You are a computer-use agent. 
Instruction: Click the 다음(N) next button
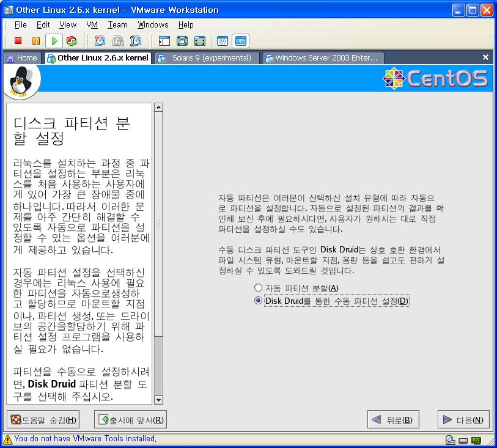(463, 420)
